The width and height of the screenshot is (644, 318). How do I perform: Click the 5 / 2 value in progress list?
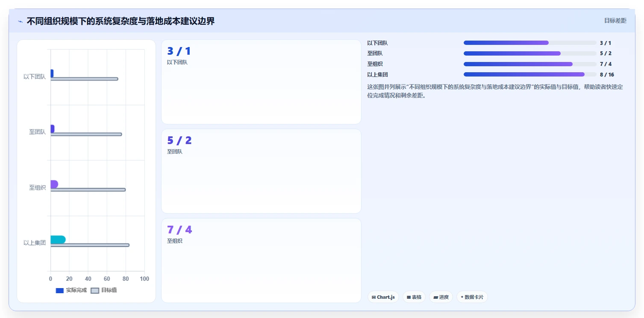(x=606, y=53)
